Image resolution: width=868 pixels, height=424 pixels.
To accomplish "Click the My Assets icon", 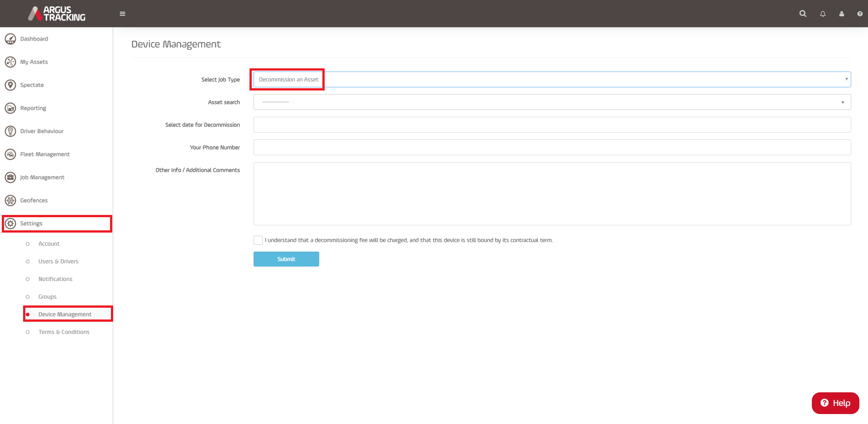I will coord(10,62).
